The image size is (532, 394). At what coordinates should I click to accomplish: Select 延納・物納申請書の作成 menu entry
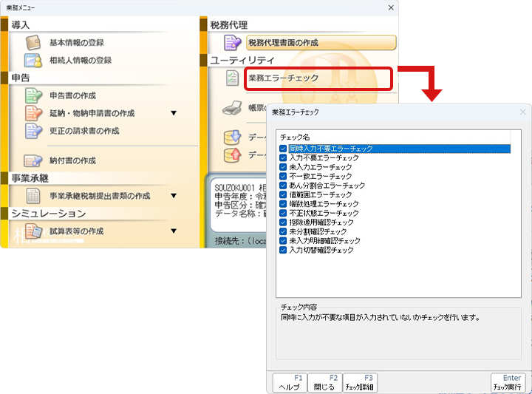pos(92,113)
